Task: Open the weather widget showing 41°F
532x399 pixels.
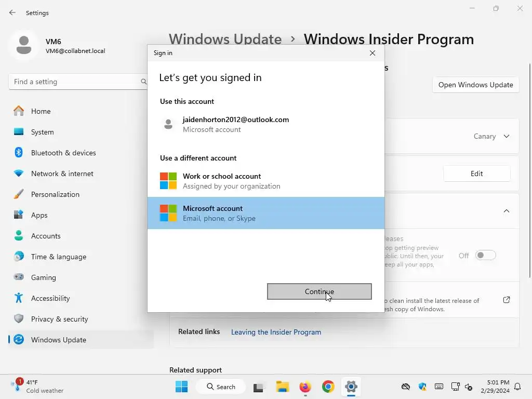Action: click(37, 387)
